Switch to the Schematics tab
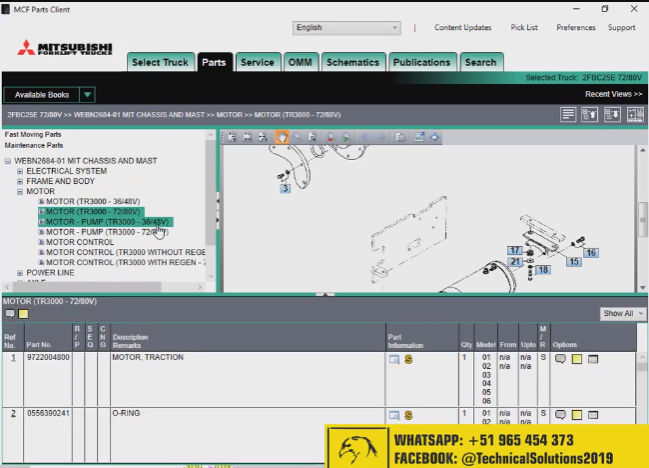Image resolution: width=649 pixels, height=468 pixels. (x=352, y=62)
